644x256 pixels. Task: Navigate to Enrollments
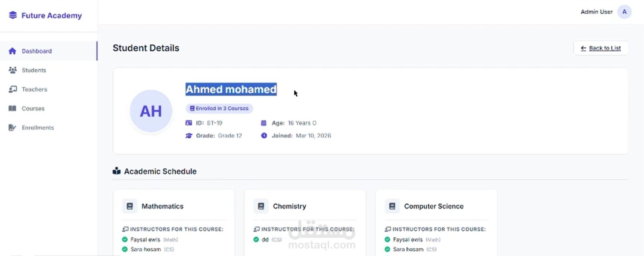(x=38, y=128)
